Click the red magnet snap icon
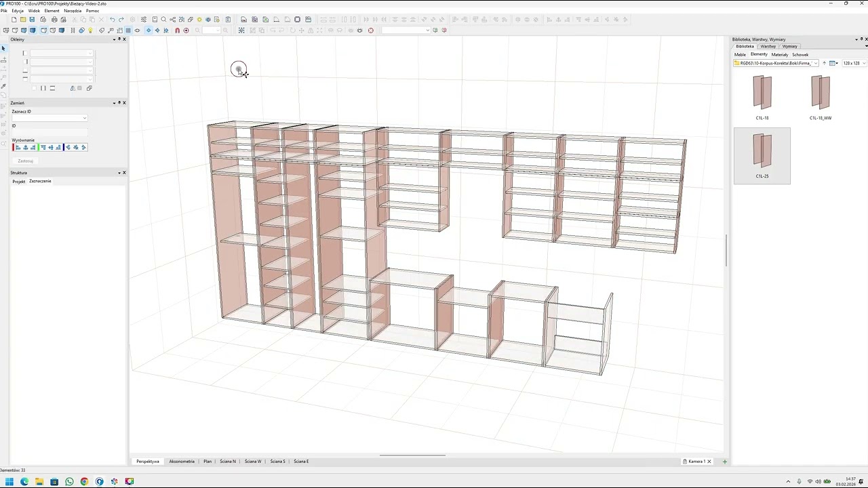The height and width of the screenshot is (488, 868). (178, 30)
